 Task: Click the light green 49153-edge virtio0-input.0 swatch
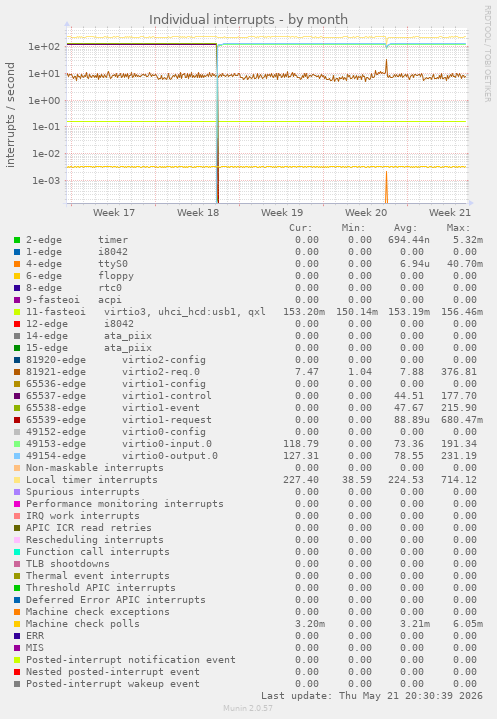(17, 444)
